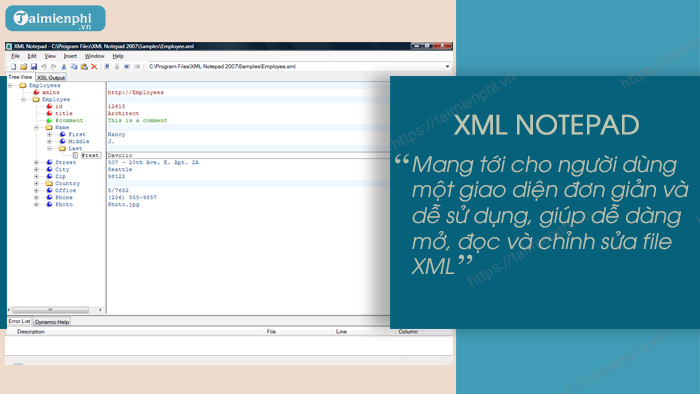Click the File column header in Error List
The height and width of the screenshot is (394, 700).
click(x=271, y=332)
